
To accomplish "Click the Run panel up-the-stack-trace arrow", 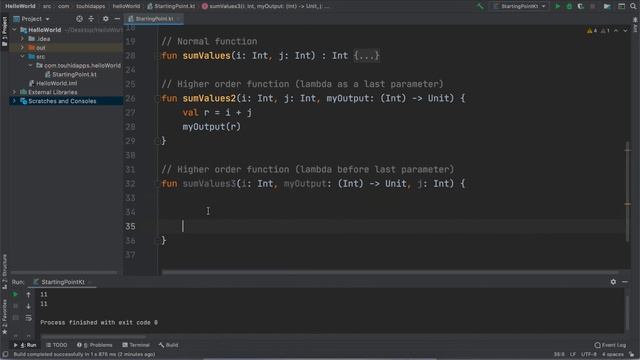I will (x=28, y=294).
